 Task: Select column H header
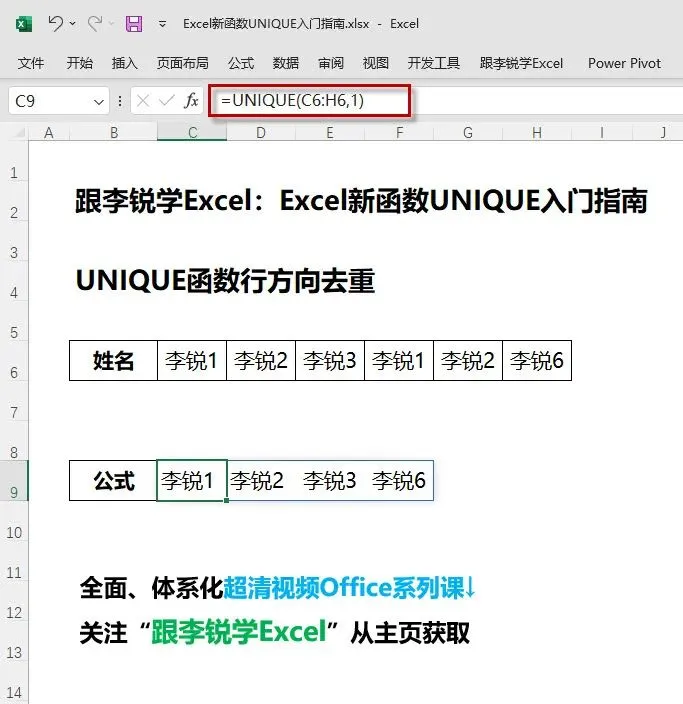click(537, 133)
